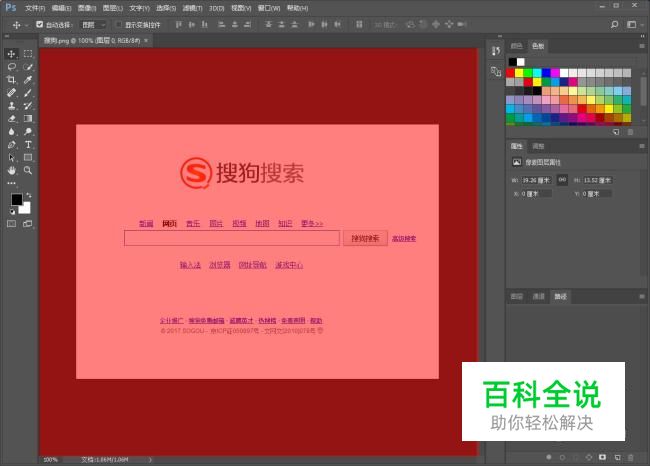This screenshot has height=466, width=650.
Task: Select the Hand tool
Action: [x=11, y=170]
